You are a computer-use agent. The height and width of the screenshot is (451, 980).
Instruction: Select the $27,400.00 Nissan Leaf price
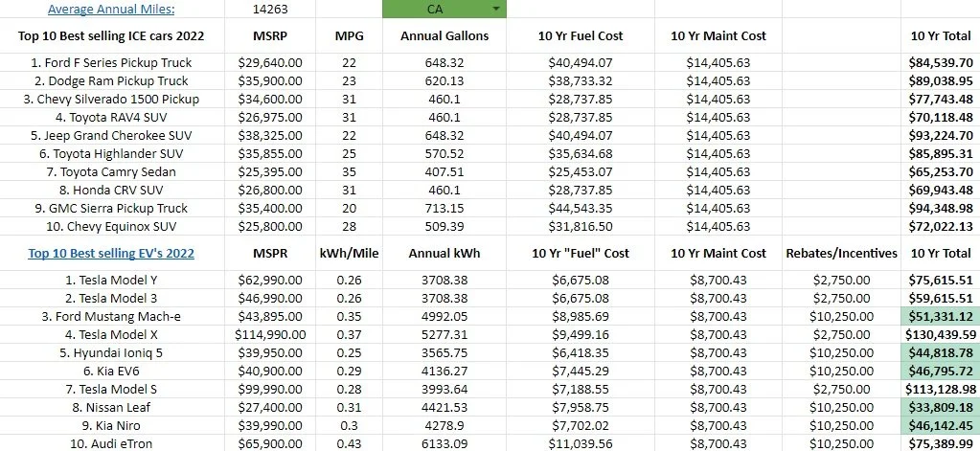coord(270,407)
